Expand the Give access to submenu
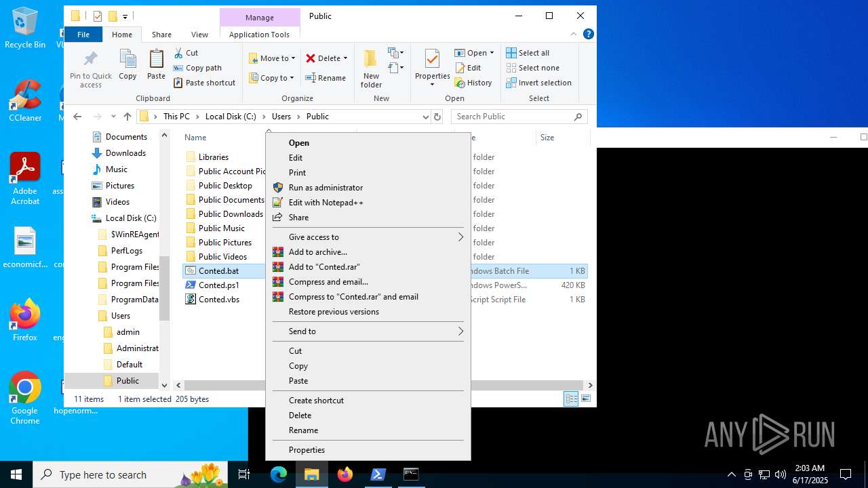Image resolution: width=868 pixels, height=488 pixels. pyautogui.click(x=368, y=237)
